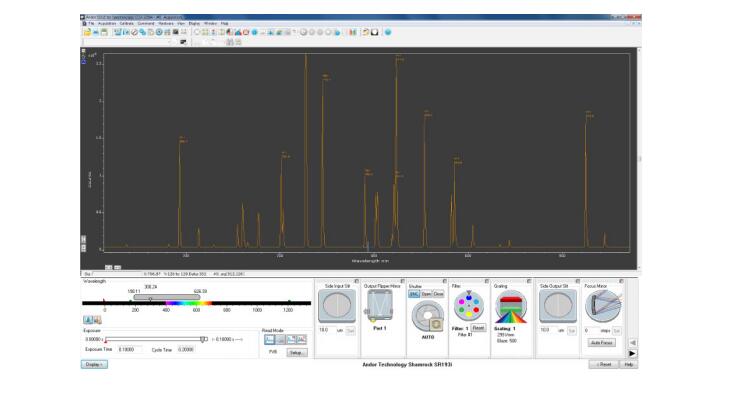Set shutter mode to Open
735x396 pixels.
pyautogui.click(x=426, y=294)
